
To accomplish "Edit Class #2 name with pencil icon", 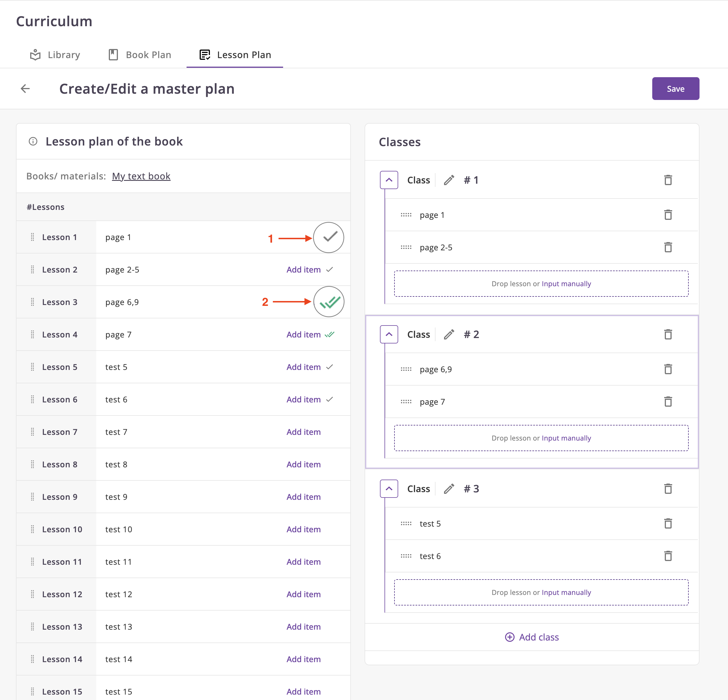I will [x=449, y=335].
